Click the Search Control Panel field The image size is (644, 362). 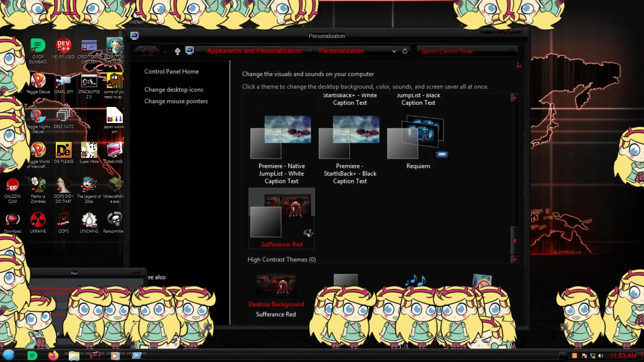pos(466,51)
